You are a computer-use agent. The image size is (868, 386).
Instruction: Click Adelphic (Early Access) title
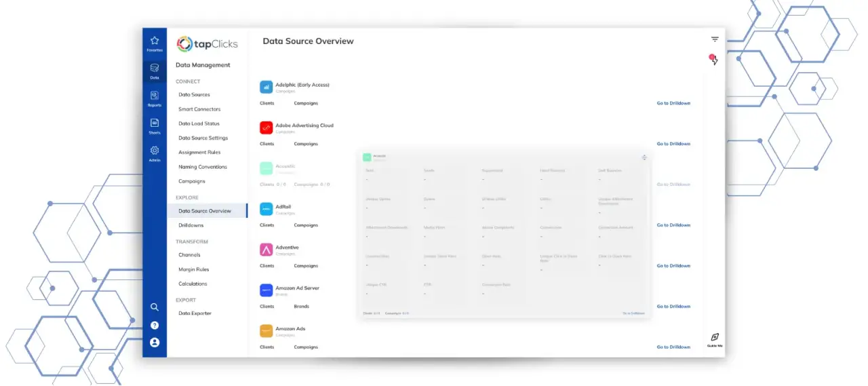(x=302, y=85)
